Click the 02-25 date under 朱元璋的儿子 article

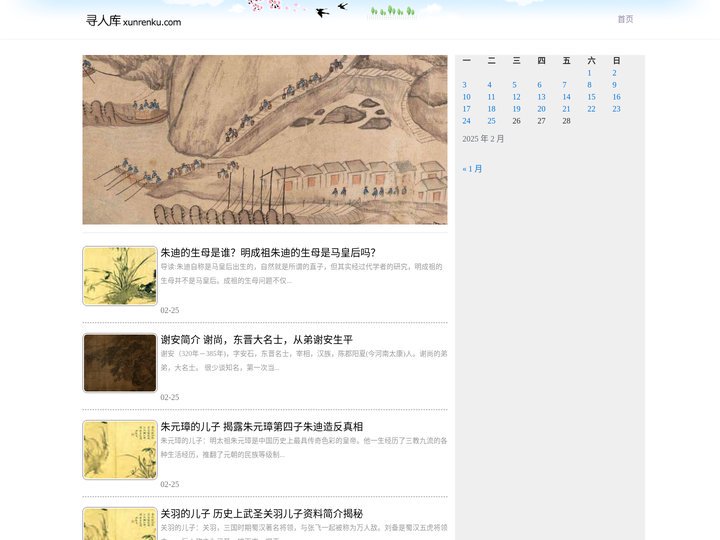tap(169, 484)
